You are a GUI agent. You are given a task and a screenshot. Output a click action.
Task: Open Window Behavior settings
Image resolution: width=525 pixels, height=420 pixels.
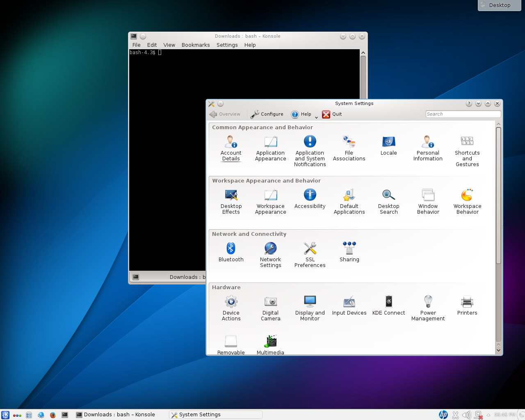click(x=428, y=202)
